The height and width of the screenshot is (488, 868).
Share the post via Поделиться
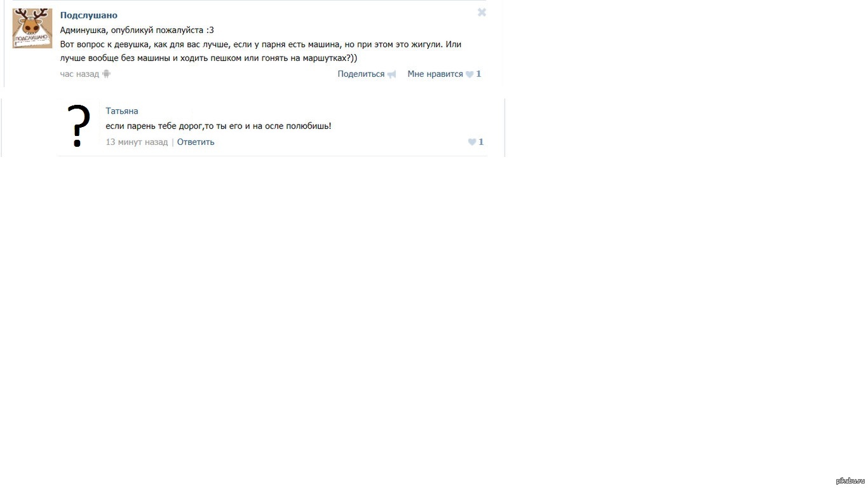361,74
